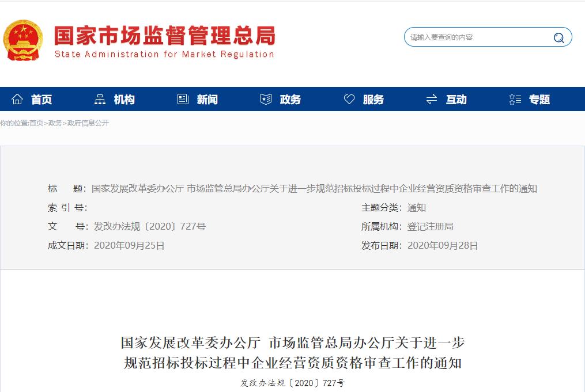Click the organization chart icon beside 机构
Image resolution: width=585 pixels, height=392 pixels.
pyautogui.click(x=100, y=99)
